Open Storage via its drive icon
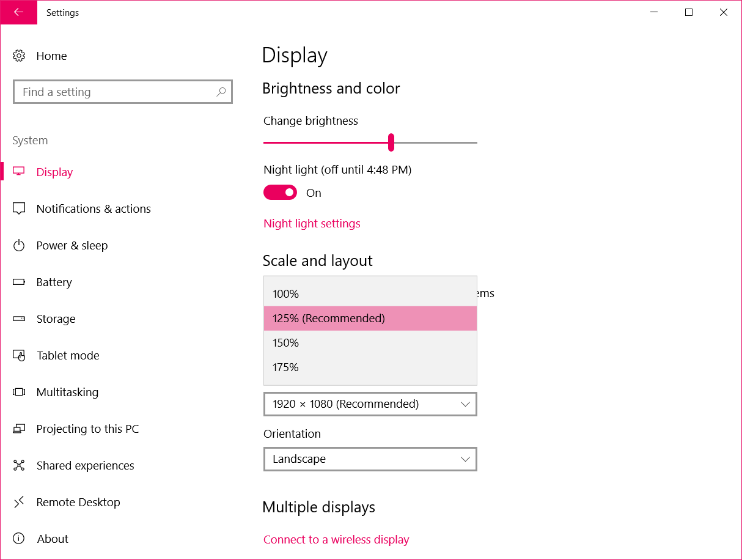Viewport: 742px width, 560px height. tap(19, 319)
